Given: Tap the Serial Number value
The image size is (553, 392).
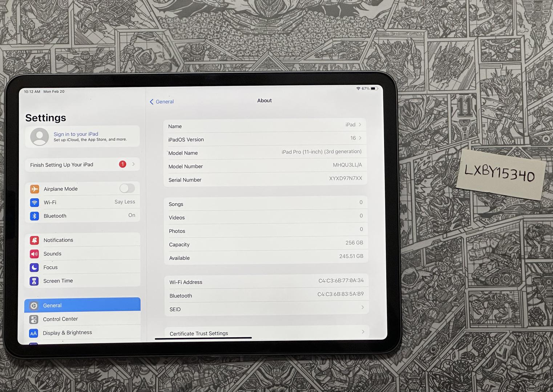Looking at the screenshot, I should (x=346, y=178).
